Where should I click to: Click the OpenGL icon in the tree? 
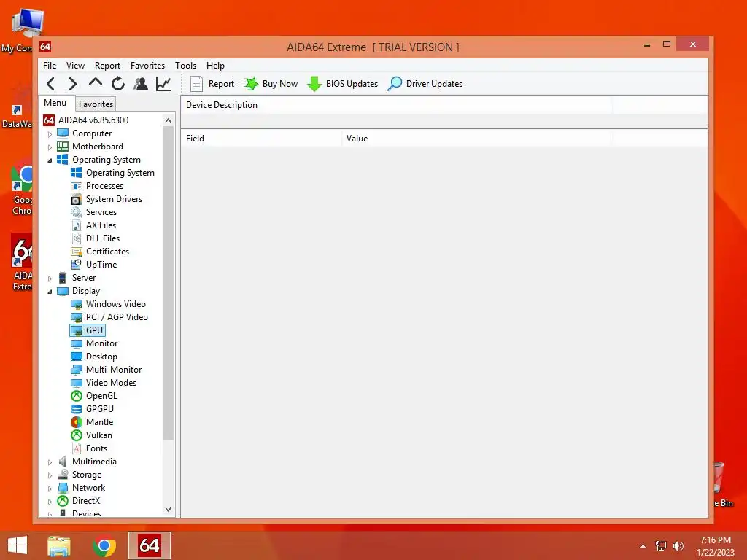click(x=76, y=396)
